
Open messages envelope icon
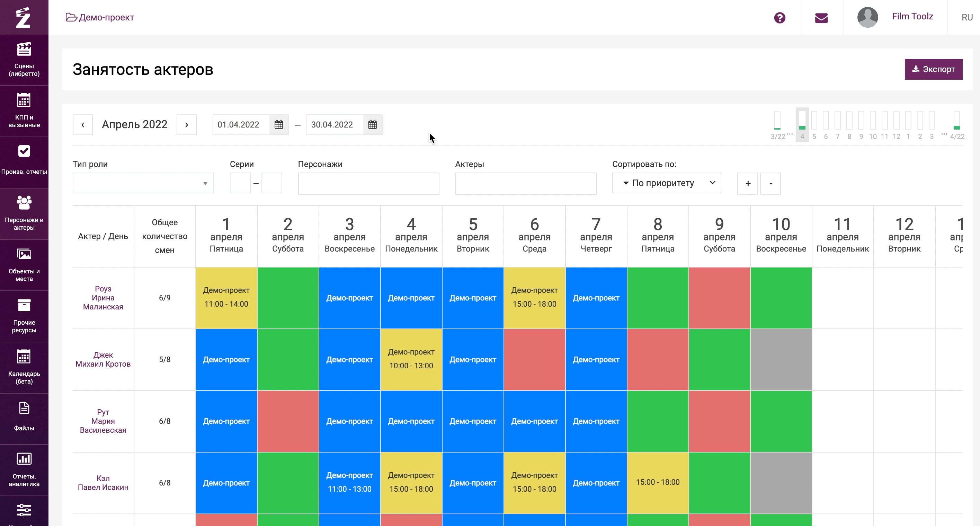coord(821,18)
